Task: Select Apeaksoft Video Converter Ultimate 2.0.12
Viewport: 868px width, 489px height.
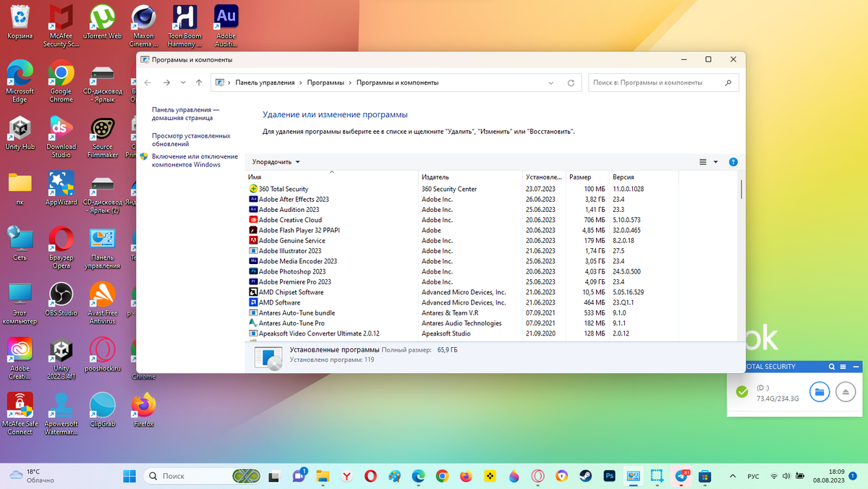Action: click(463, 333)
